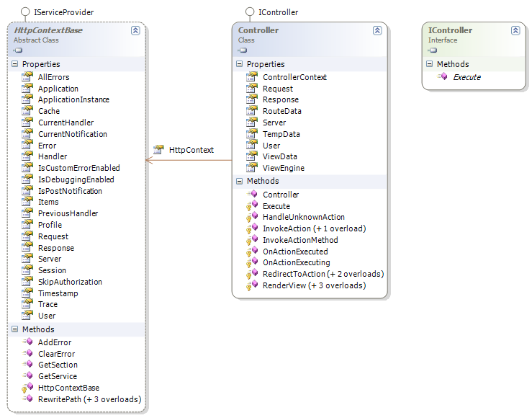This screenshot has width=532, height=418.
Task: Collapse Controller Methods section
Action: click(x=240, y=181)
